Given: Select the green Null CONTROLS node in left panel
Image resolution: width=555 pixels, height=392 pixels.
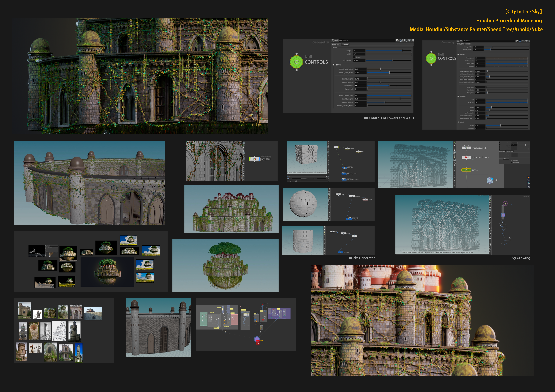Looking at the screenshot, I should pyautogui.click(x=296, y=62).
